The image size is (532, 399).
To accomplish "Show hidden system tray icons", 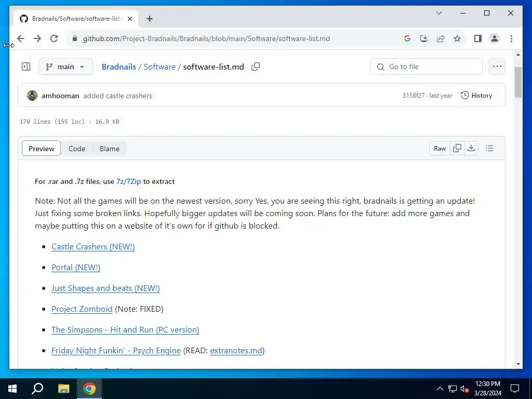I will pos(440,389).
